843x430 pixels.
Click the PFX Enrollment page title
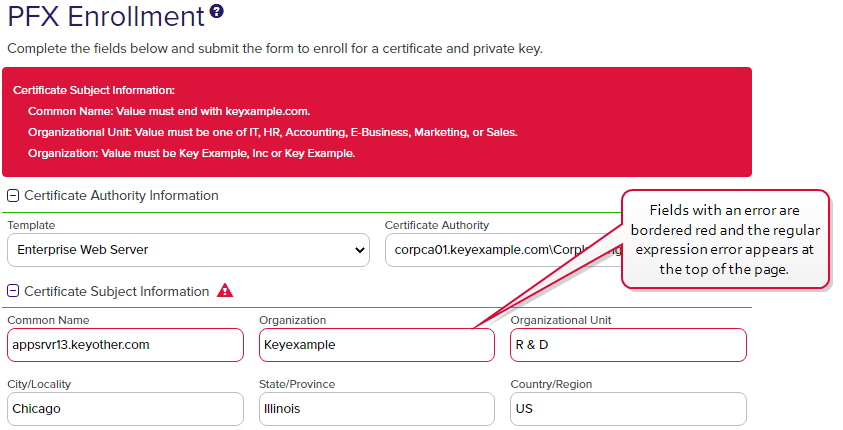pyautogui.click(x=106, y=16)
